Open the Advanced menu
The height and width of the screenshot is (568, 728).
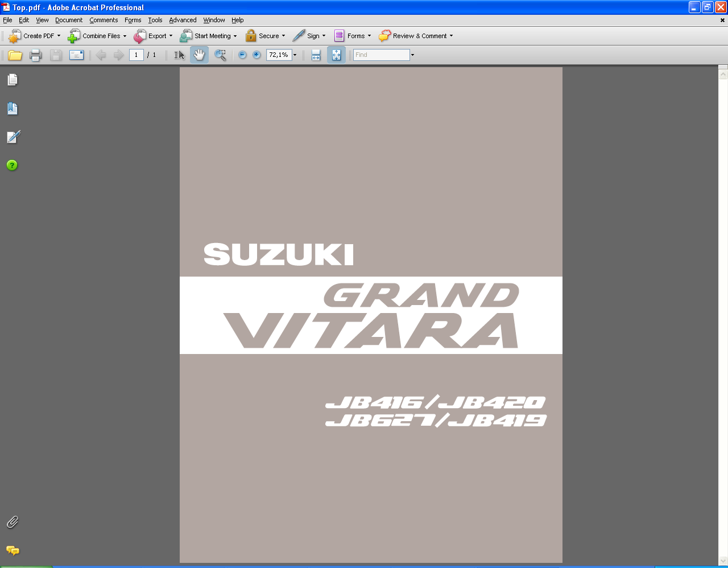coord(183,20)
